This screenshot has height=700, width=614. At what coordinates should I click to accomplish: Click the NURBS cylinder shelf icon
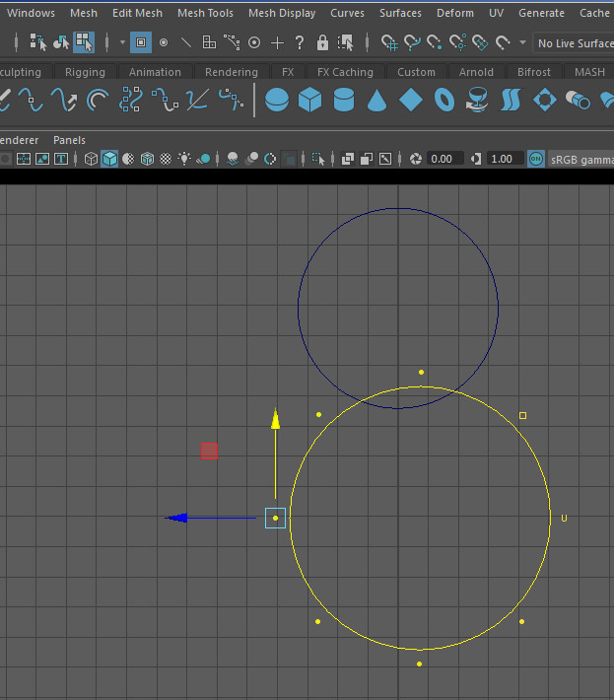tap(343, 100)
